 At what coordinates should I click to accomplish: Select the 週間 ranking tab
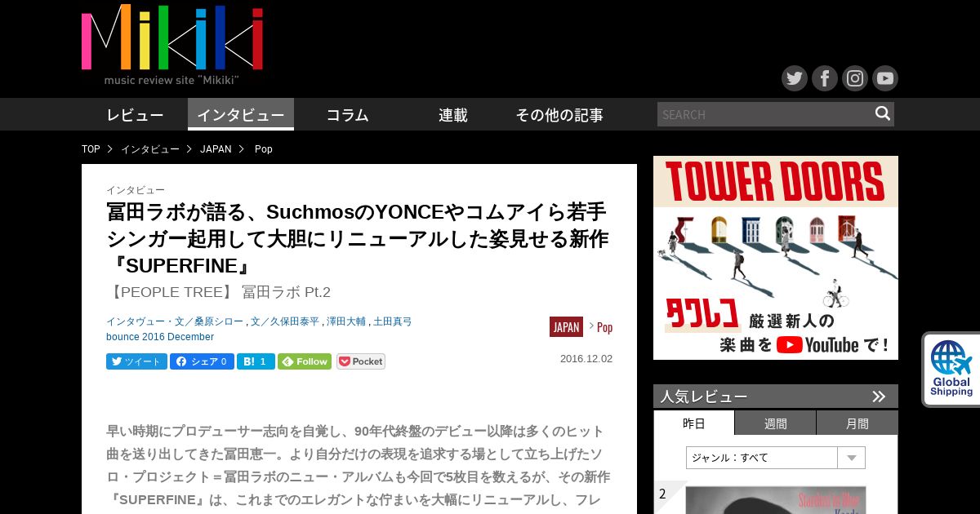[776, 423]
